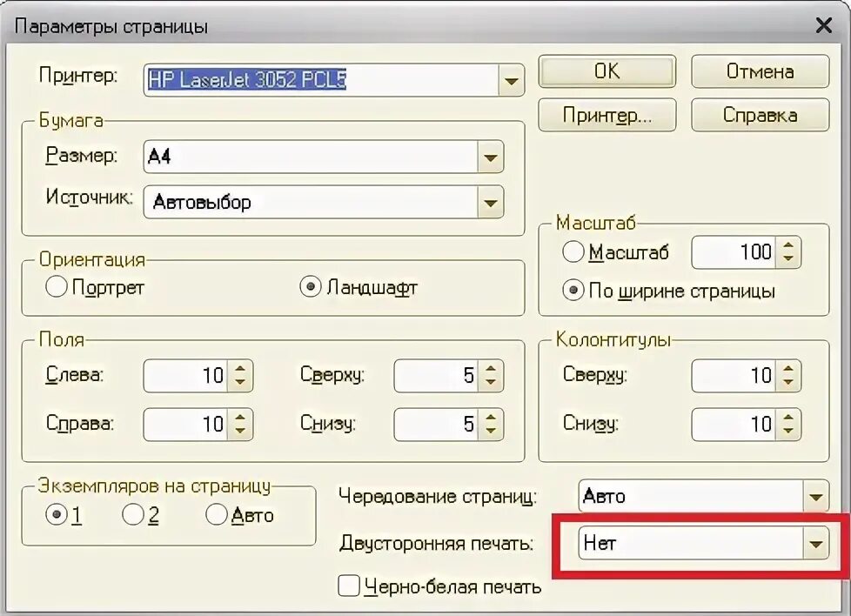Click the Слева margin field

tap(185, 376)
